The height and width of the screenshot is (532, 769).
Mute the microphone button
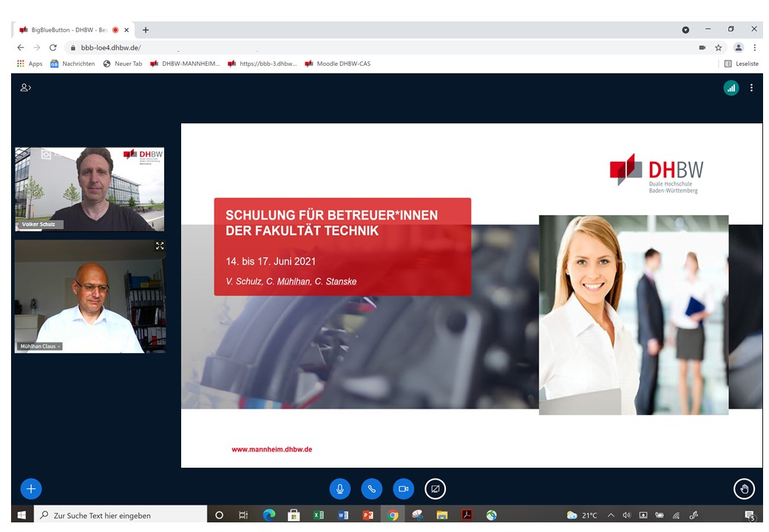(x=340, y=488)
